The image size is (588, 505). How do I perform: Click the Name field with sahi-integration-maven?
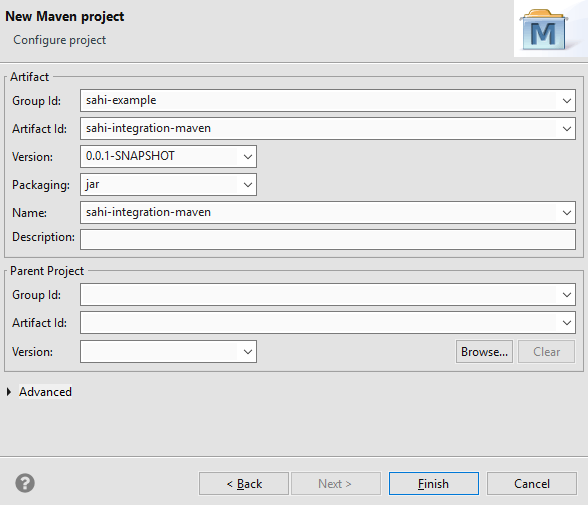click(x=319, y=213)
